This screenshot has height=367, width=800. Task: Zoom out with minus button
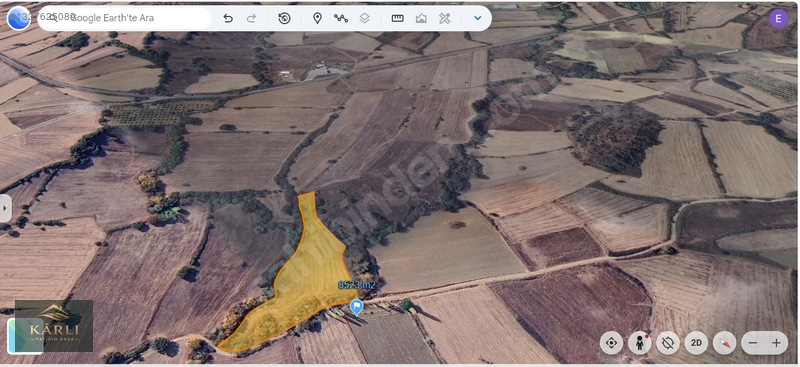[x=753, y=343]
